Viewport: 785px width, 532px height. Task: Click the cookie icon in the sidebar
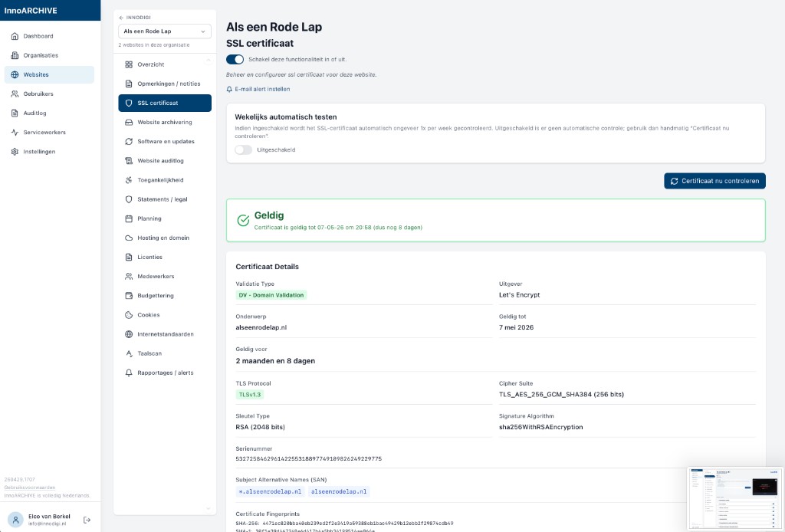coord(130,315)
